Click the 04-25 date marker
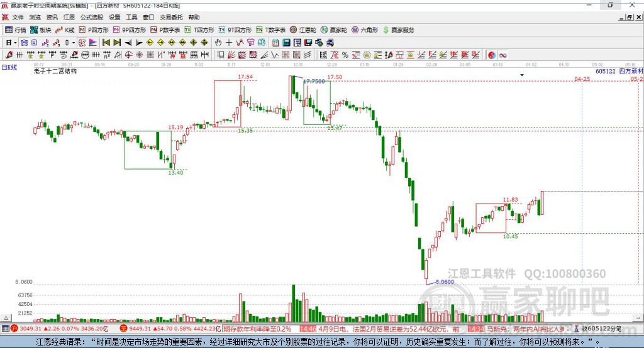The image size is (644, 348). click(x=582, y=79)
